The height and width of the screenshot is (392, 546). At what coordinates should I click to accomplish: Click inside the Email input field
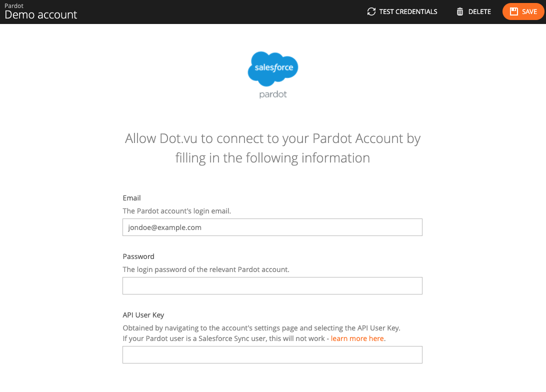[x=272, y=227]
